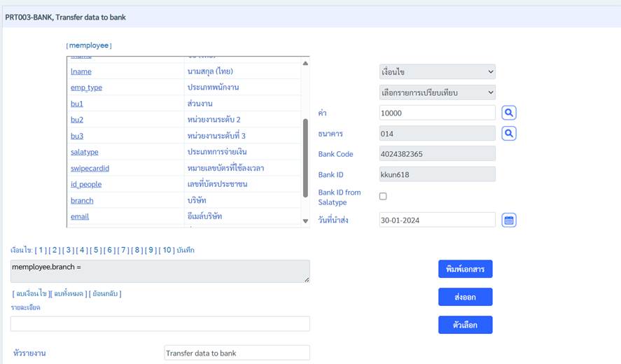This screenshot has height=364, width=621.
Task: Open the calendar picker for วันที่นำส่ง
Action: (509, 220)
